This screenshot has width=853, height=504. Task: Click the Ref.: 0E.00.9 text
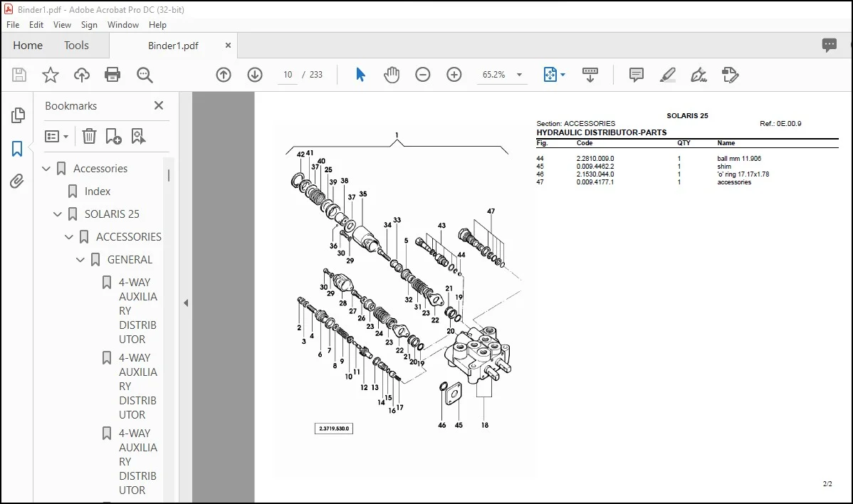click(x=780, y=123)
